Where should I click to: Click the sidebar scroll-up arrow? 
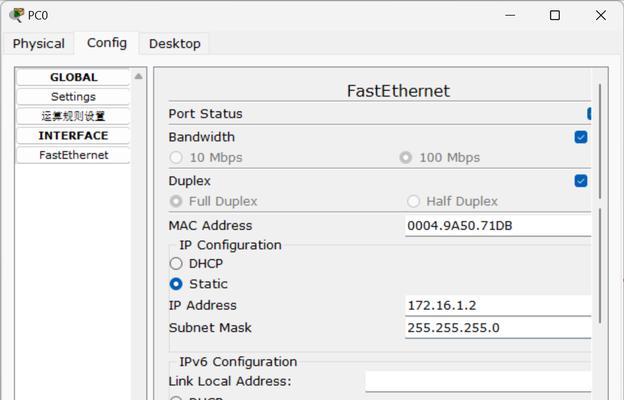[138, 76]
